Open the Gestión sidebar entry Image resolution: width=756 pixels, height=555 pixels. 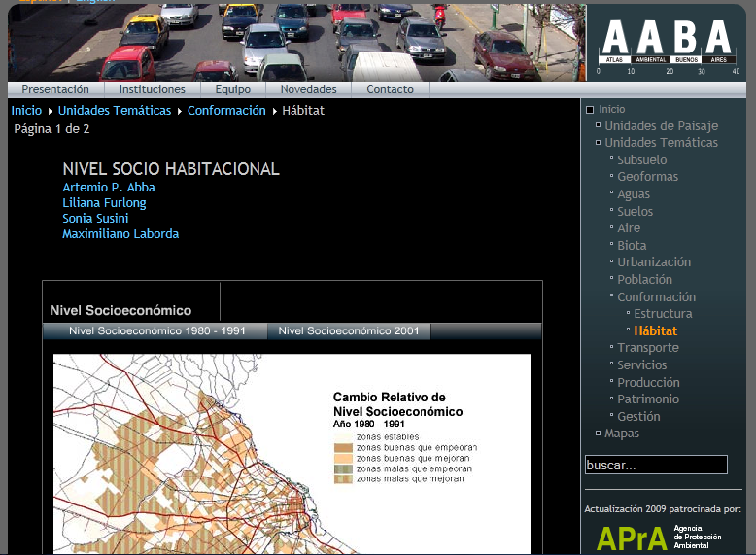[638, 416]
